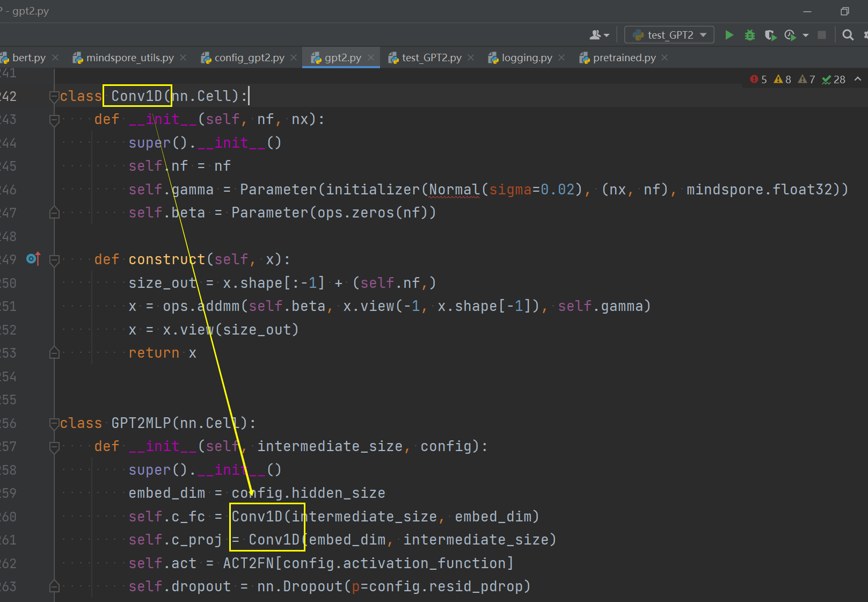Click 'self.c_fc' in the code
868x602 pixels.
point(167,517)
